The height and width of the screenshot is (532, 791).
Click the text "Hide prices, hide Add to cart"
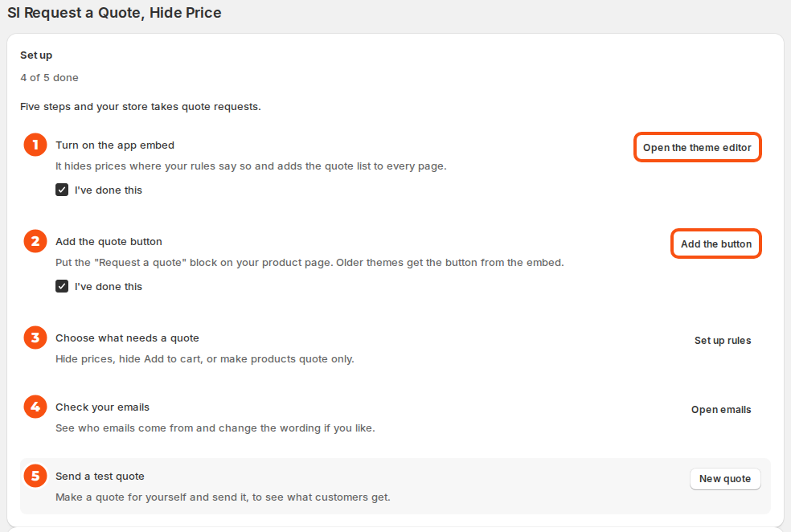[x=205, y=358]
